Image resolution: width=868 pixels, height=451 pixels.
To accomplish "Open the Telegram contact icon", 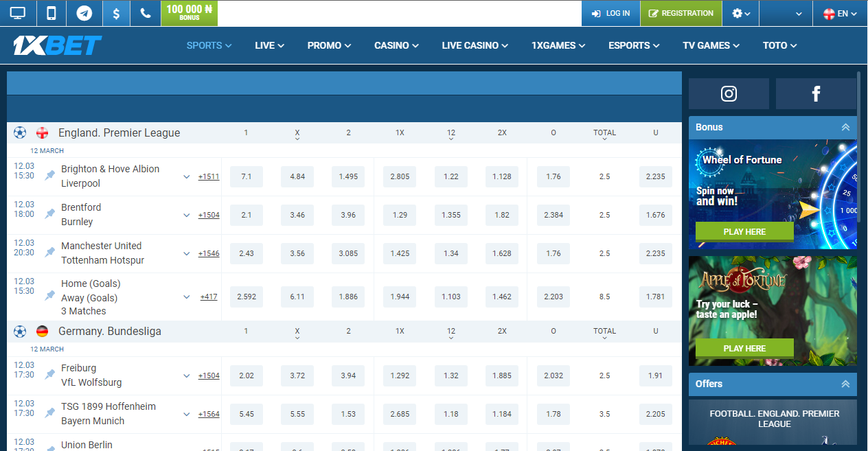I will point(84,12).
